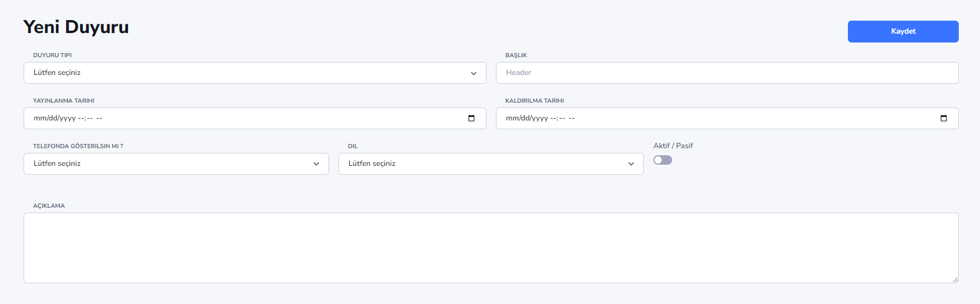
Task: Open the Kaldırılma Tarihi calendar picker icon
Action: [943, 118]
